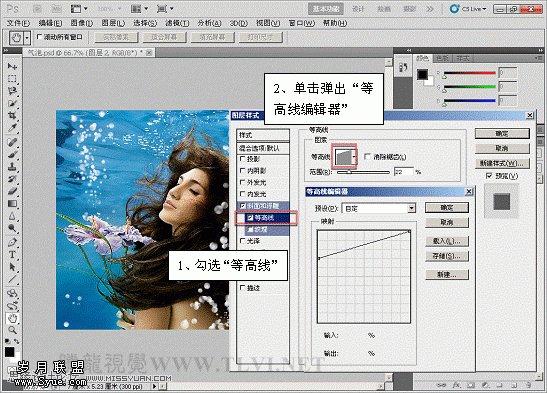Click the 适合屏幕 button in options bar
This screenshot has width=547, height=393.
(x=164, y=37)
